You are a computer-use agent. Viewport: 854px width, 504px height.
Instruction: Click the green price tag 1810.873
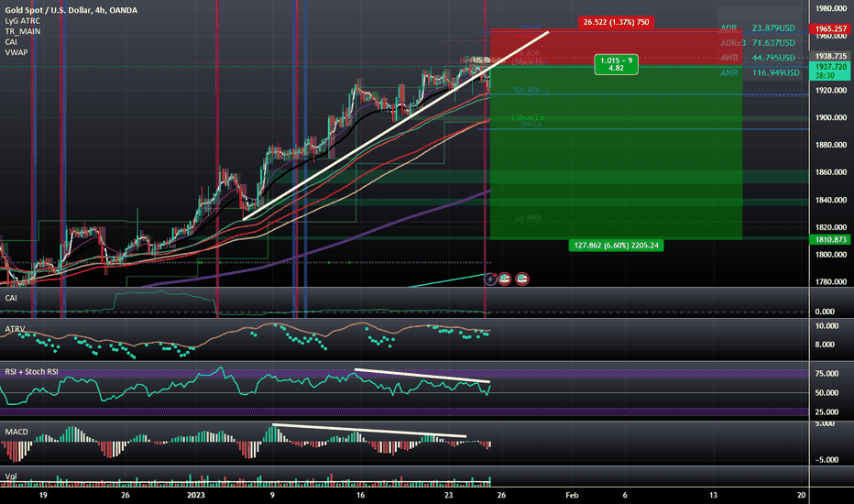pyautogui.click(x=831, y=239)
